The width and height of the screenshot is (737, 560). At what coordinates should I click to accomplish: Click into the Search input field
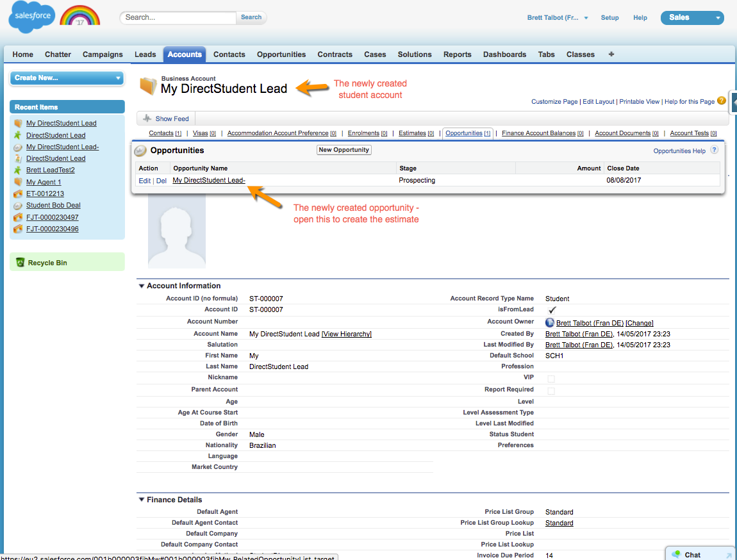[x=179, y=17]
